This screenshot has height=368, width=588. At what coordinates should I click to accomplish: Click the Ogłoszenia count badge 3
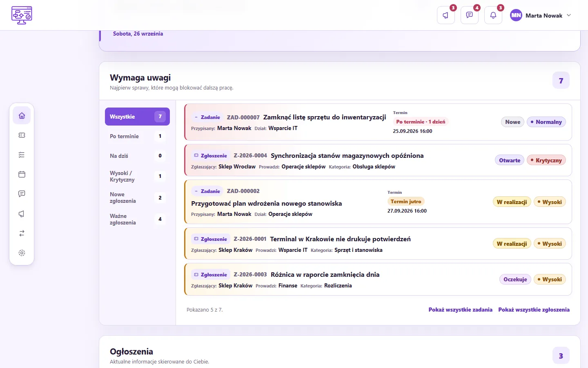tap(561, 356)
